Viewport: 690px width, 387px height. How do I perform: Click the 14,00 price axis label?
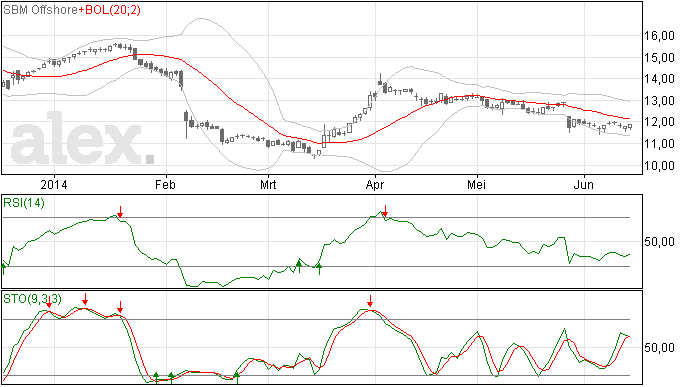(659, 79)
